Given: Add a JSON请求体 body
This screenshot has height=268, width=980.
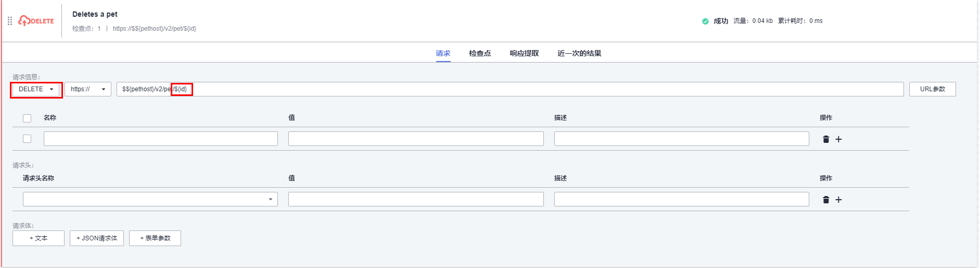Looking at the screenshot, I should 97,238.
